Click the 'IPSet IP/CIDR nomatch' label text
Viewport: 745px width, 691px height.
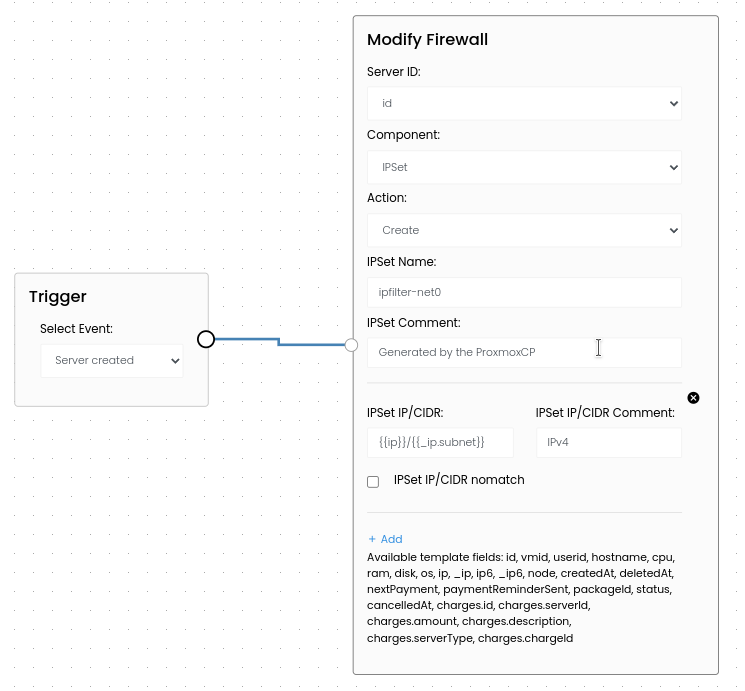click(459, 480)
